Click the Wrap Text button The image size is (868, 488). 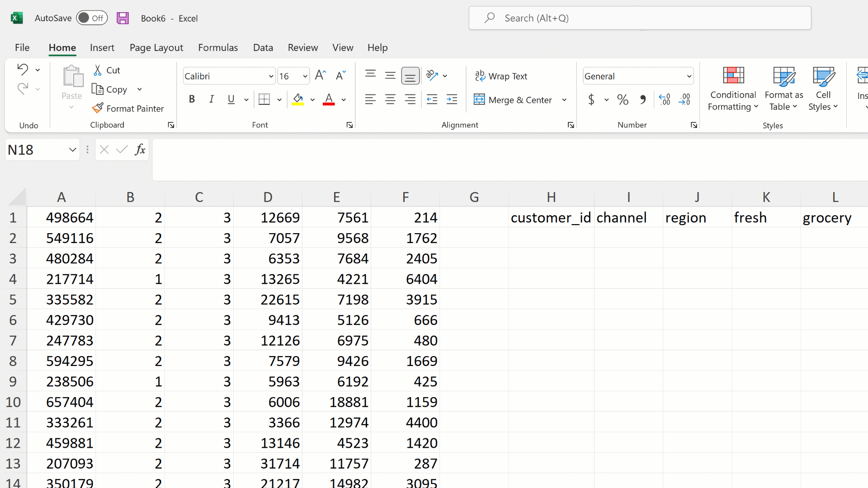pos(501,76)
